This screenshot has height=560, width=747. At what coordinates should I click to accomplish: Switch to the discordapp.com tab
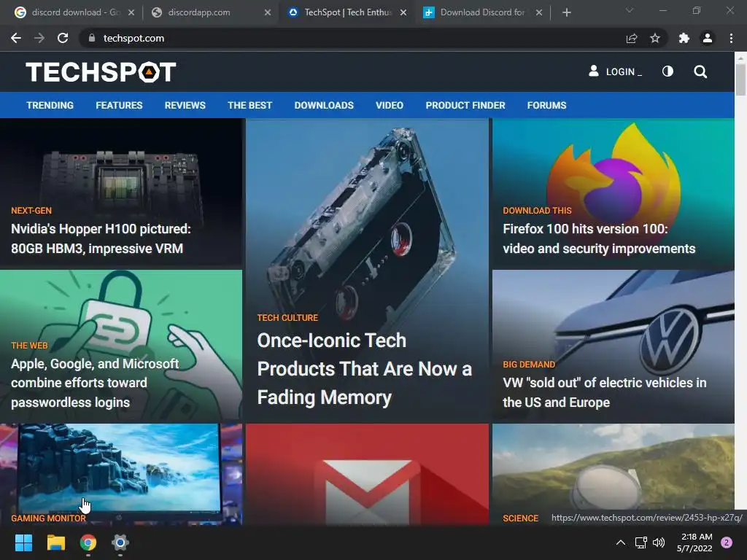pos(205,12)
